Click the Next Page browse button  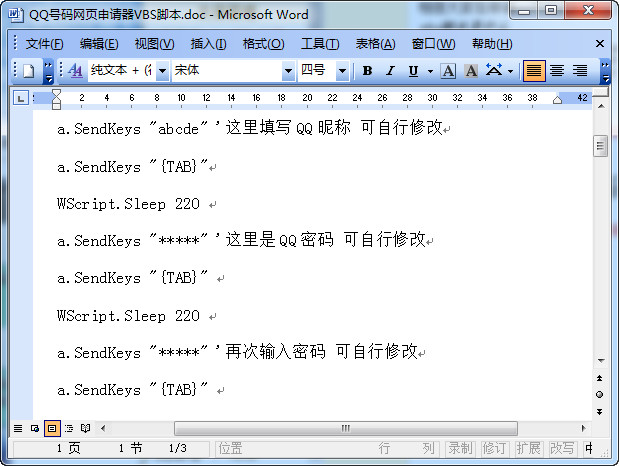[599, 412]
